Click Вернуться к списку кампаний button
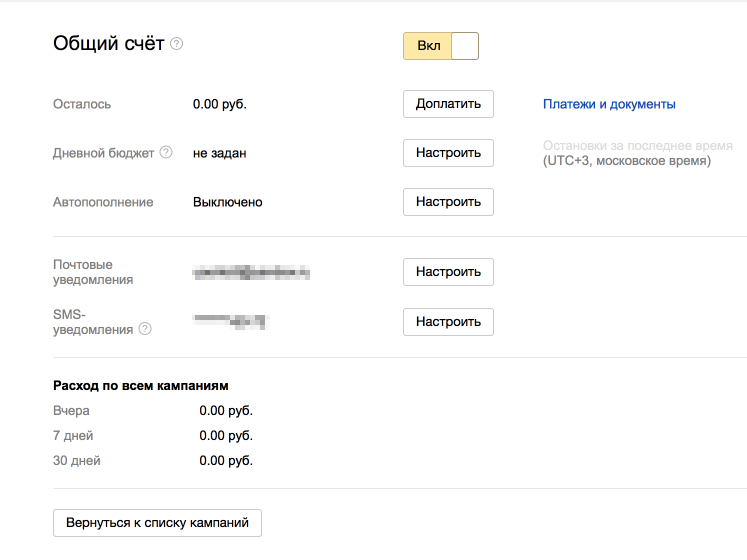The height and width of the screenshot is (560, 747). coord(157,523)
